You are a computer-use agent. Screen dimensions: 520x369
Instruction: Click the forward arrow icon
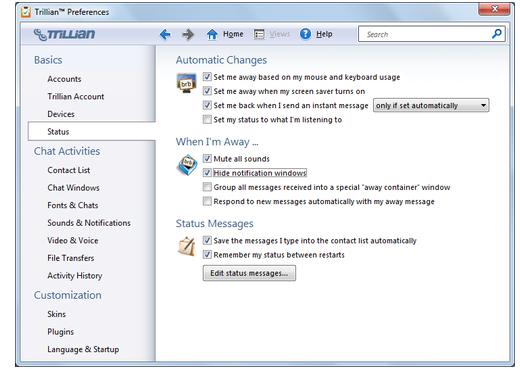188,34
